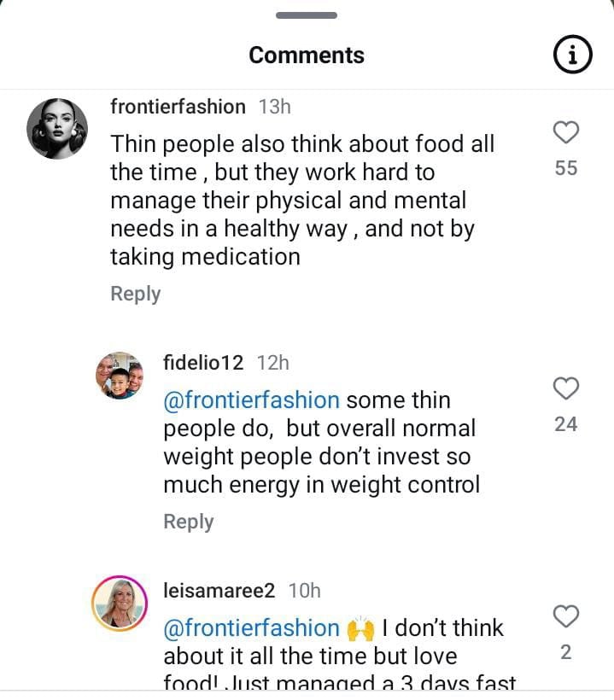Viewport: 614px width, 700px height.
Task: Like the frontierfashion comment
Action: (x=566, y=132)
